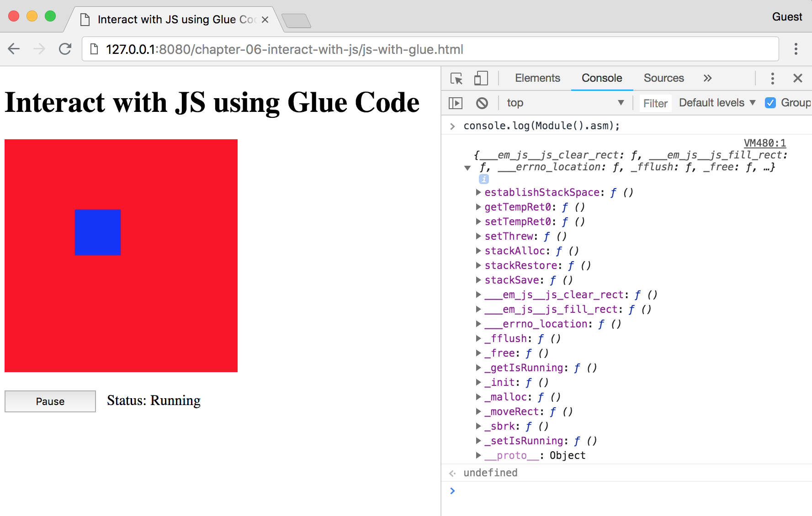Viewport: 812px width, 516px height.
Task: Show the console sidebar panel icon
Action: point(456,103)
